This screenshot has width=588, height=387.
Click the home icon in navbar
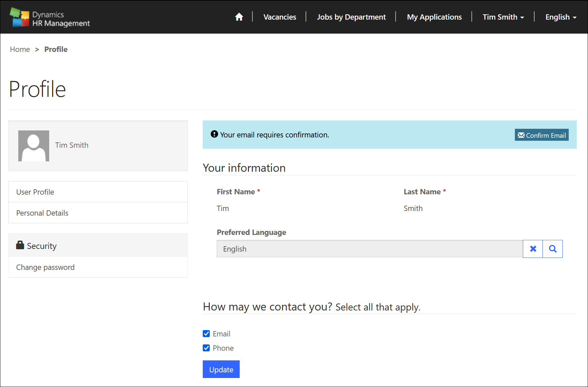(239, 17)
